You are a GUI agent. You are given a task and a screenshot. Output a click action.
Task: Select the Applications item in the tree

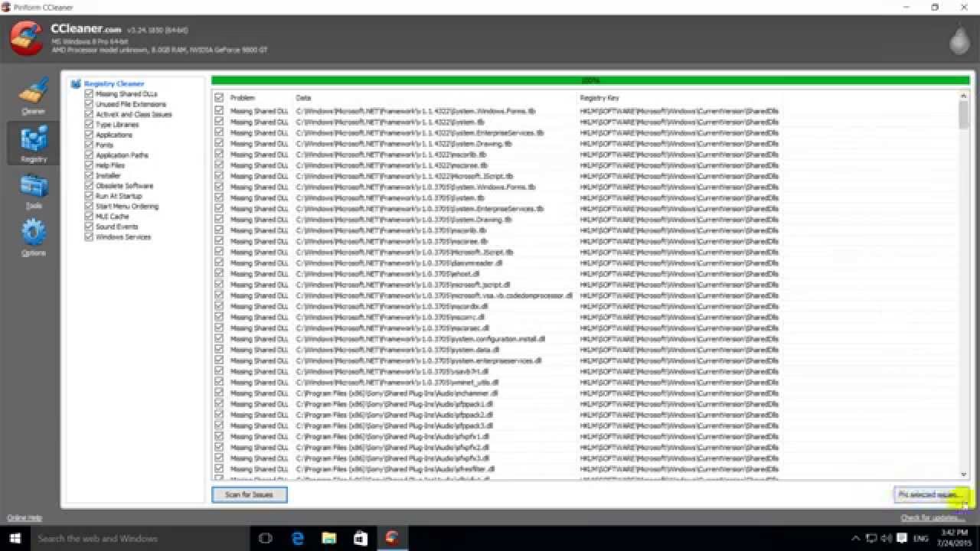click(114, 135)
